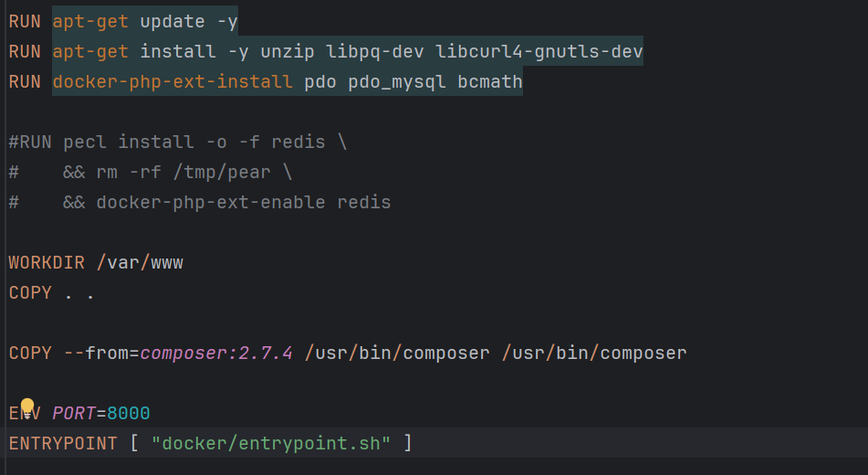Click 'libpq-dev' package name
This screenshot has width=868, height=475.
click(375, 51)
